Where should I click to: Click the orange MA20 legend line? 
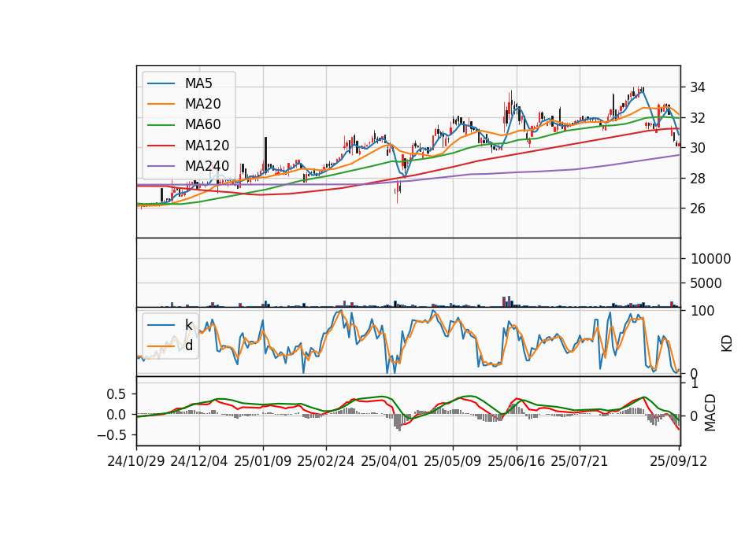pyautogui.click(x=161, y=104)
